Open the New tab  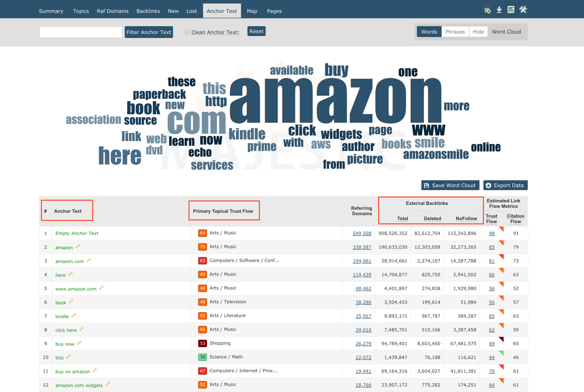pos(173,11)
